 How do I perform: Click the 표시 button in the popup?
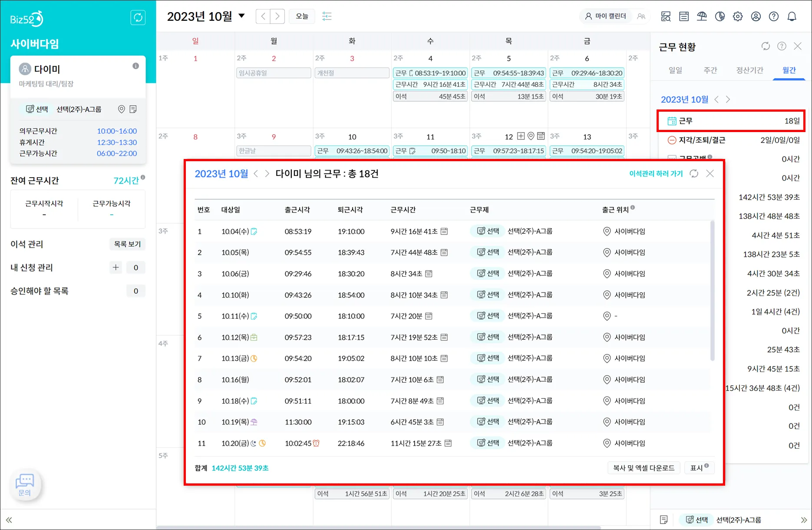click(699, 468)
